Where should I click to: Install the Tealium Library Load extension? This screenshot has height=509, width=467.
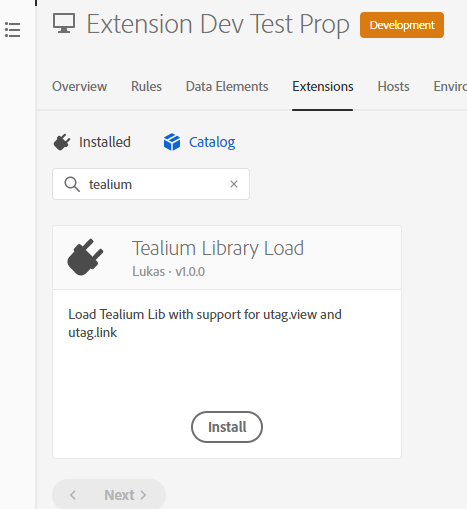coord(227,427)
